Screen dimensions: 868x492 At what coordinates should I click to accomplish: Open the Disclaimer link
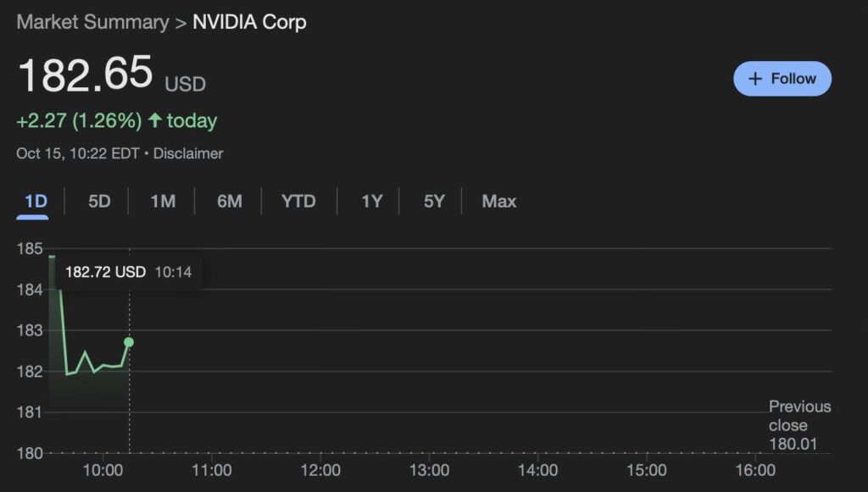click(188, 153)
